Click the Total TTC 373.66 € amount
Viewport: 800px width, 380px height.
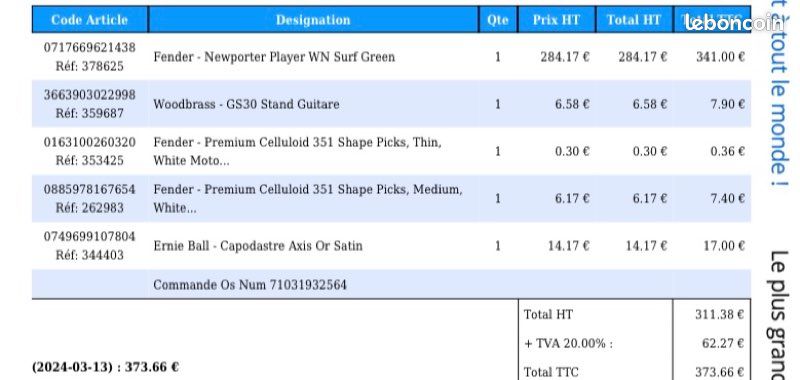719,372
